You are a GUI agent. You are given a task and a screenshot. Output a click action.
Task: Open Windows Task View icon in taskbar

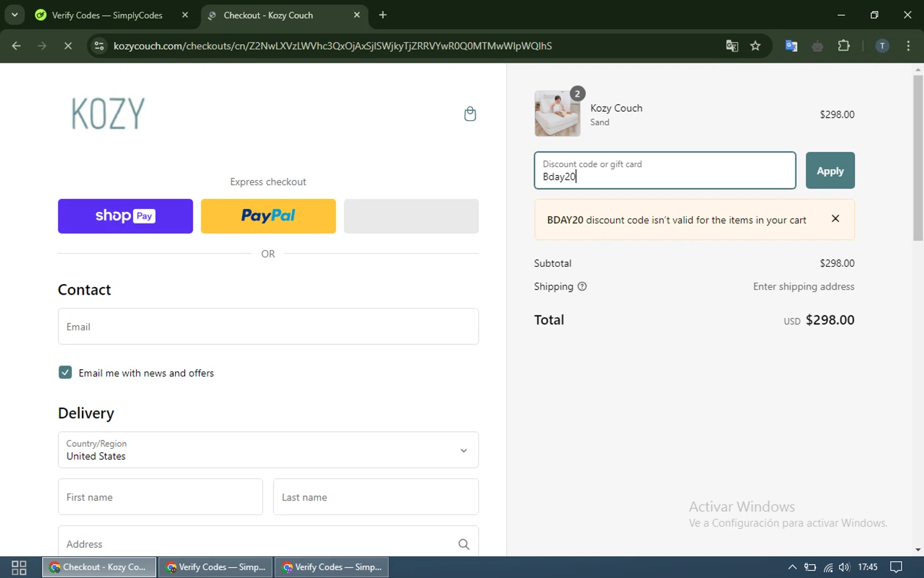(x=19, y=567)
